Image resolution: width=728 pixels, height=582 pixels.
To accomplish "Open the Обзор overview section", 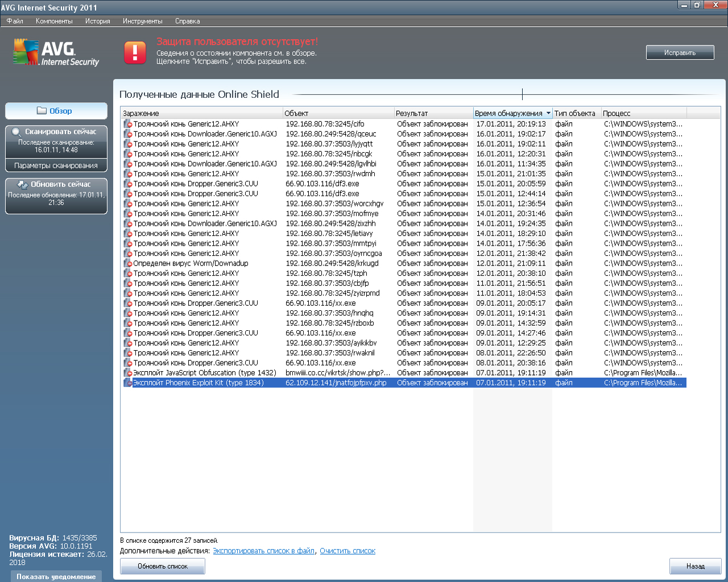I will tap(56, 111).
